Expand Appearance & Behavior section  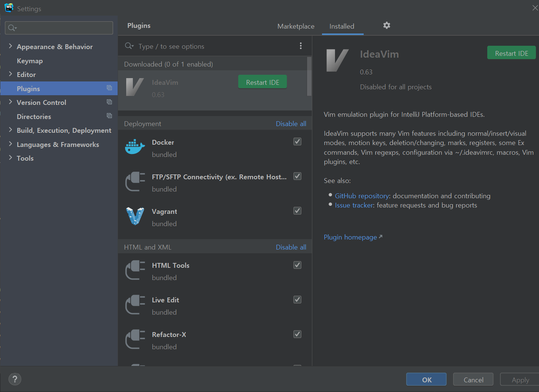click(10, 46)
